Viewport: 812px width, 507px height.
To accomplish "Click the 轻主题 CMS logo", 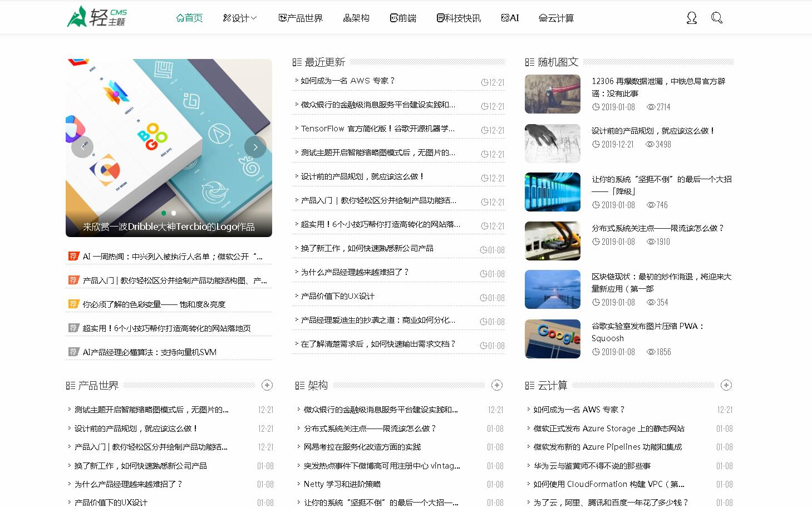I will point(96,17).
